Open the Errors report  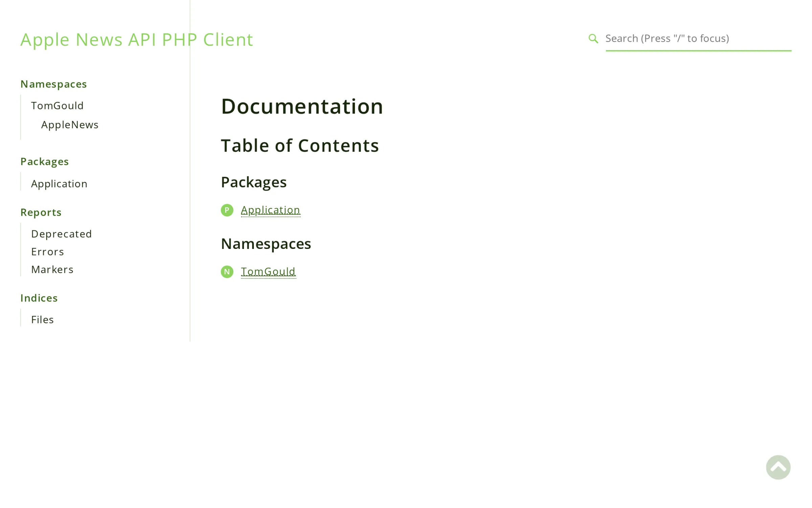pos(47,252)
